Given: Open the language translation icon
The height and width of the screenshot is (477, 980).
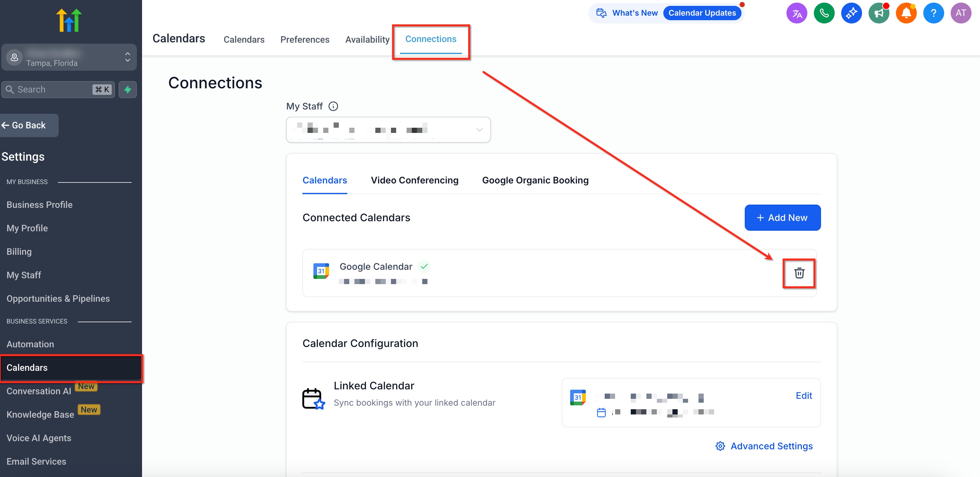Looking at the screenshot, I should (x=797, y=13).
